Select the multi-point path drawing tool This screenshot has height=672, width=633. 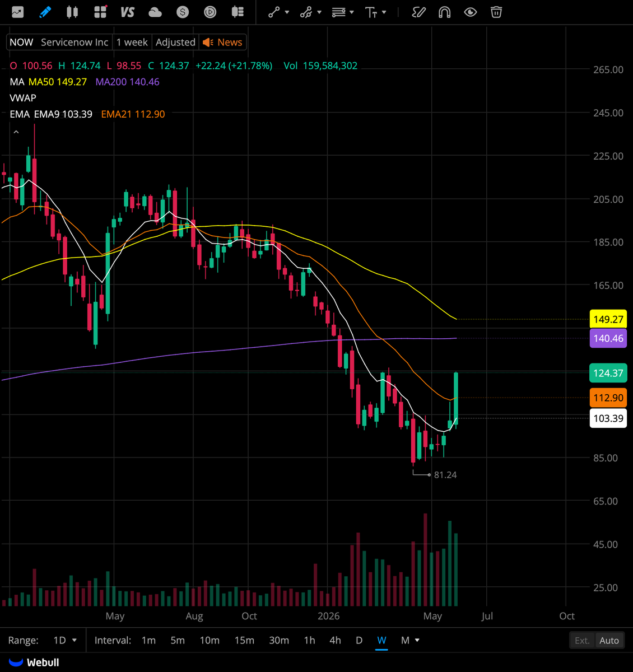306,12
